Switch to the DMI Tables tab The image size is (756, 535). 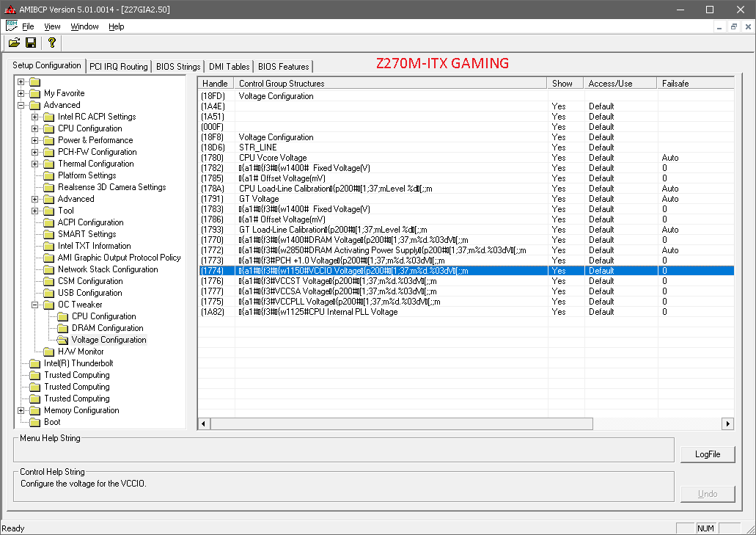229,67
